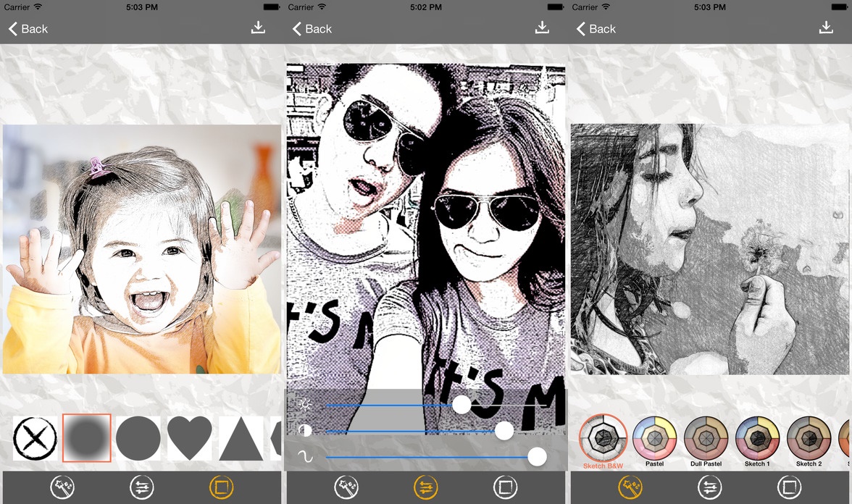Go Back from the middle editor screen
852x504 pixels.
312,29
